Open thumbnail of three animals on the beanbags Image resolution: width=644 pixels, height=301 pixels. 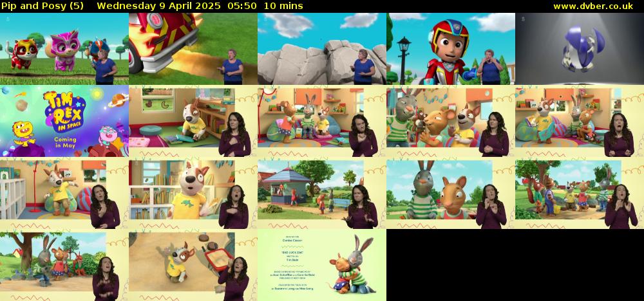322,121
